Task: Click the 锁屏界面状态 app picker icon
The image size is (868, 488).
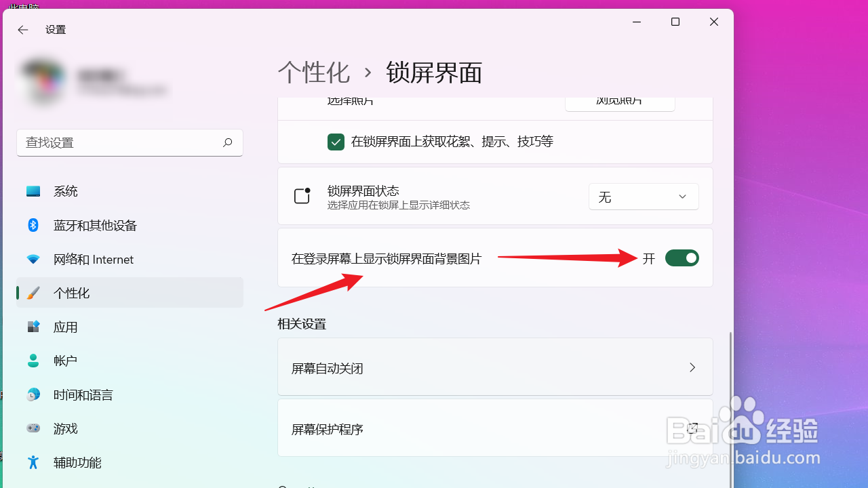Action: click(302, 196)
